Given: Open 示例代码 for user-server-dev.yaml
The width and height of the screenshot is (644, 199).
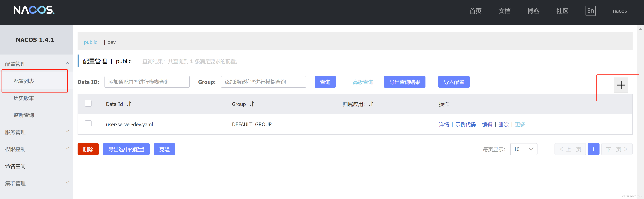Looking at the screenshot, I should (465, 124).
